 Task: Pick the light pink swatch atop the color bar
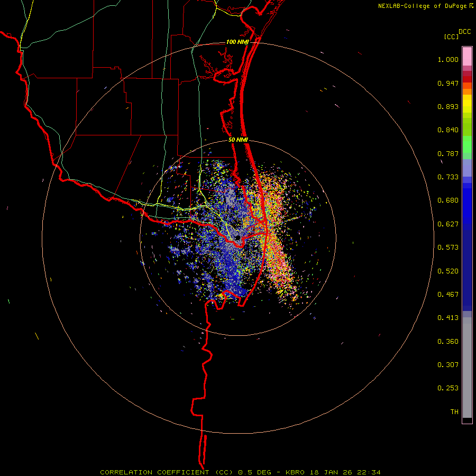click(467, 57)
